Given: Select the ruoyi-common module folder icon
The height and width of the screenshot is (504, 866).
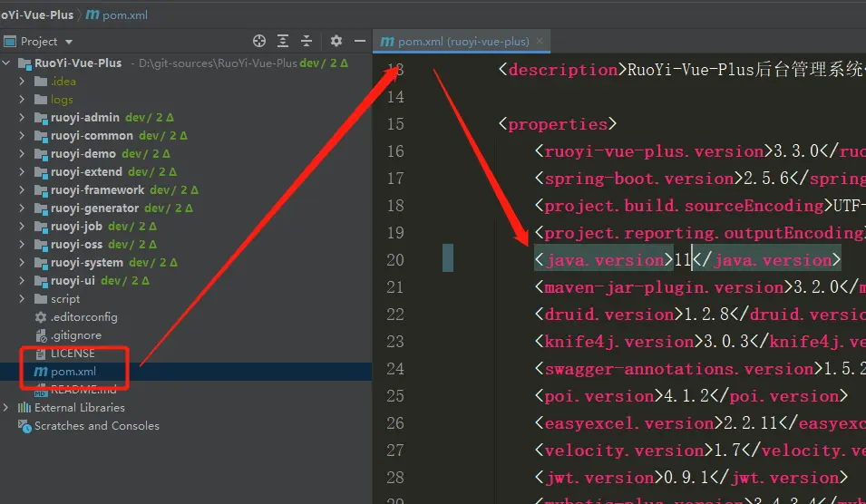Looking at the screenshot, I should [x=41, y=136].
